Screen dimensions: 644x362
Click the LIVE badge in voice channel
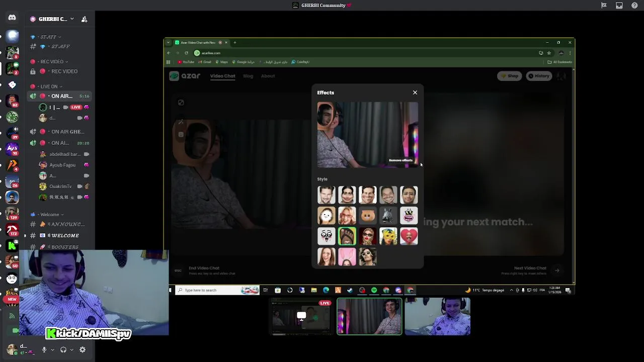76,107
